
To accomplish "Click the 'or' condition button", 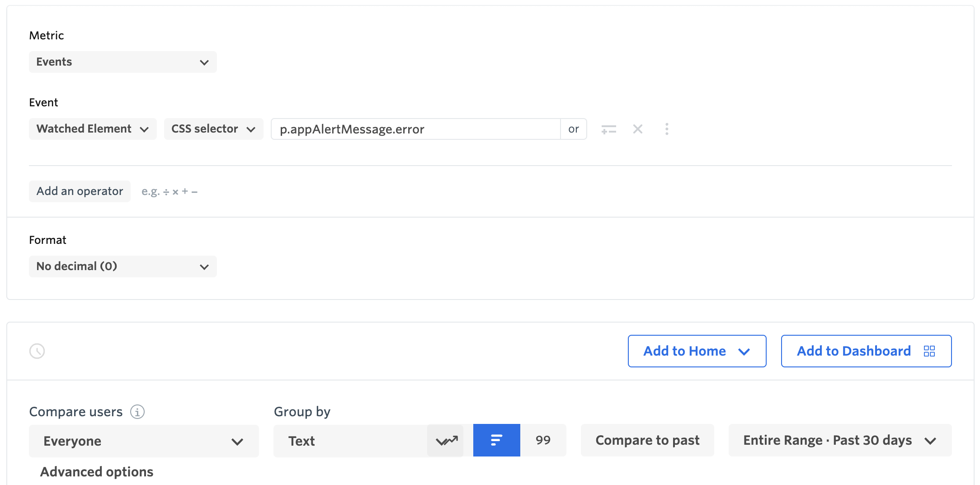I will [x=573, y=129].
